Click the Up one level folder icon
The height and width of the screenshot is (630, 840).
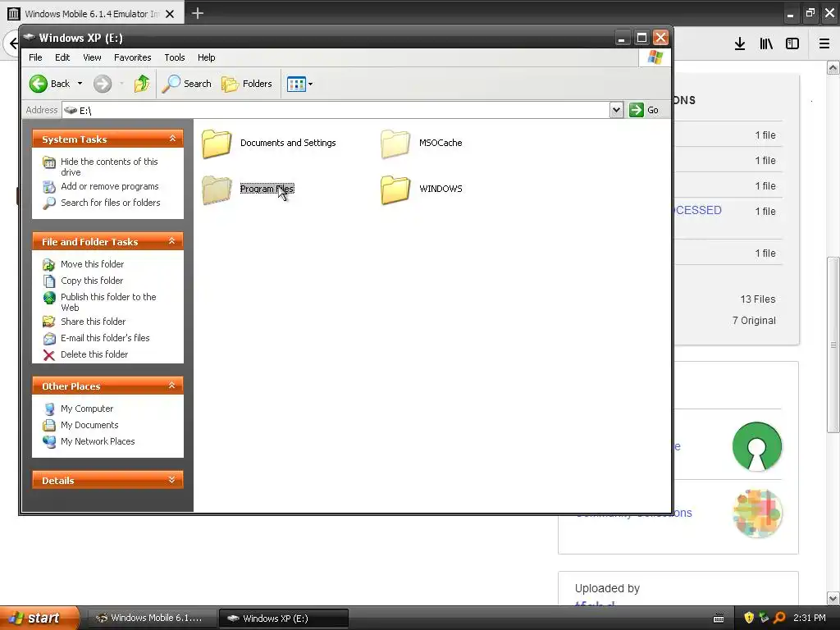pos(142,84)
